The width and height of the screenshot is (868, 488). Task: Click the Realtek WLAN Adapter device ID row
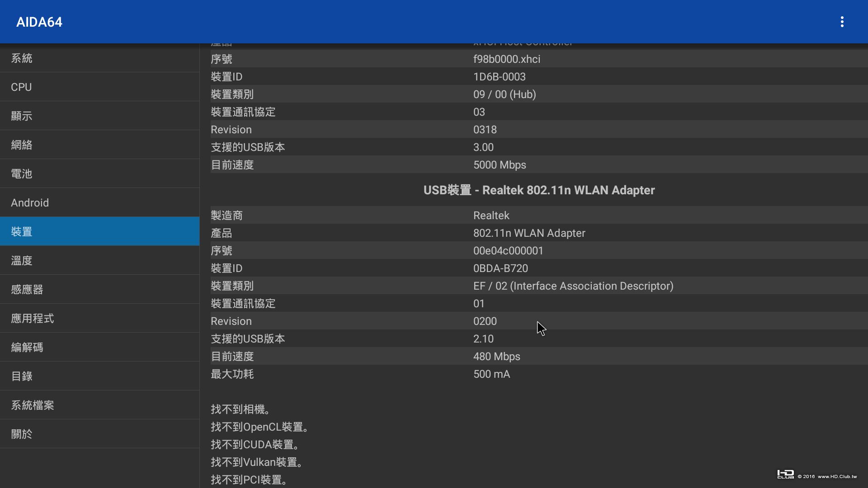click(x=538, y=268)
